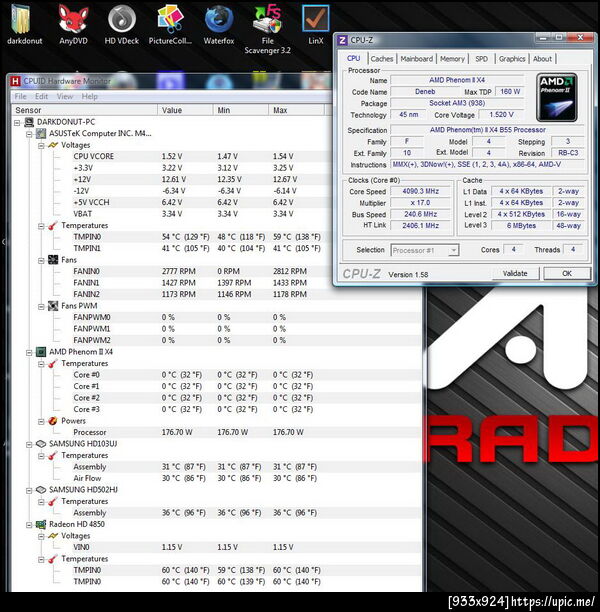Select the DARKDONUT-PC computer icon
The height and width of the screenshot is (612, 600).
(29, 122)
